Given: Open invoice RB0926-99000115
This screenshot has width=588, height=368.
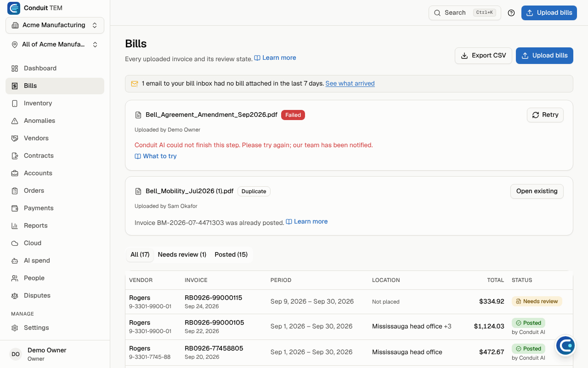Looking at the screenshot, I should point(213,298).
